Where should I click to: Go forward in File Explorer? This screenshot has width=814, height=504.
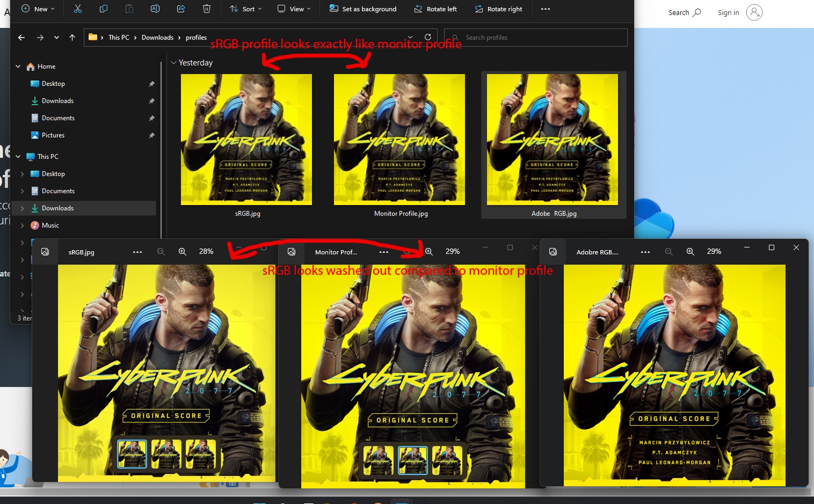point(40,38)
